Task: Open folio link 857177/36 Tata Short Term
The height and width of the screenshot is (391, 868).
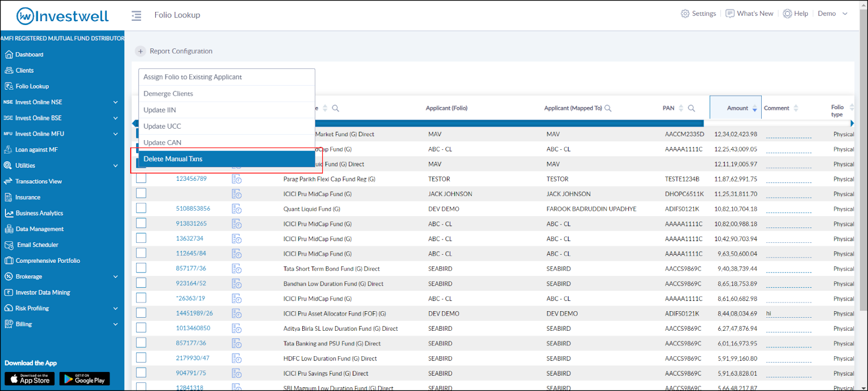Action: coord(191,268)
